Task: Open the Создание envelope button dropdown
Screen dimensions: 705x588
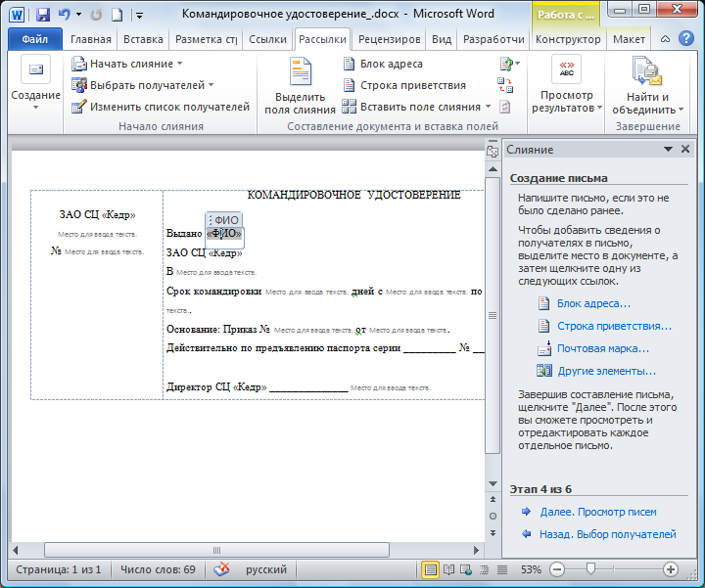Action: click(36, 83)
